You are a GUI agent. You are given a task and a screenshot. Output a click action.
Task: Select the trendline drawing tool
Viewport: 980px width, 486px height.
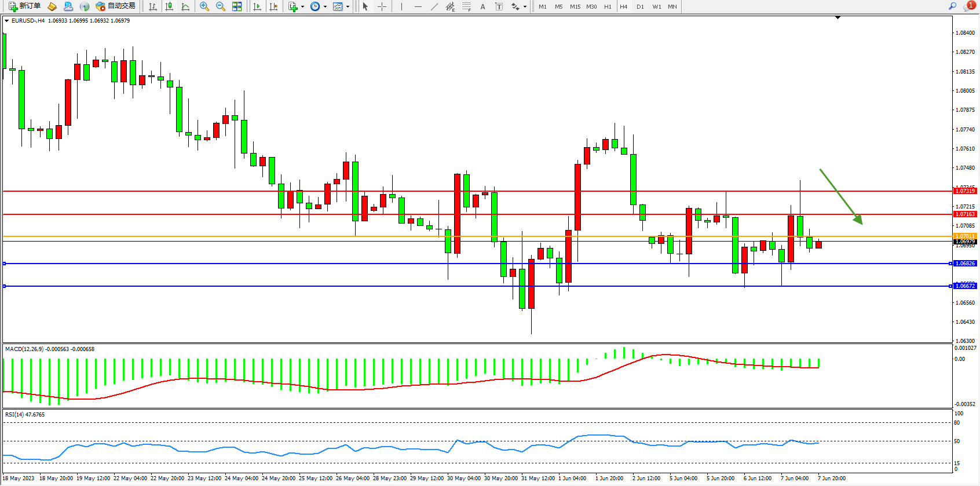coord(434,6)
